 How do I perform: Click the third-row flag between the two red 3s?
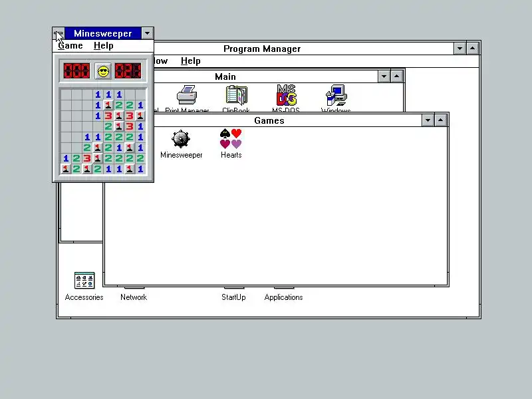coord(119,116)
